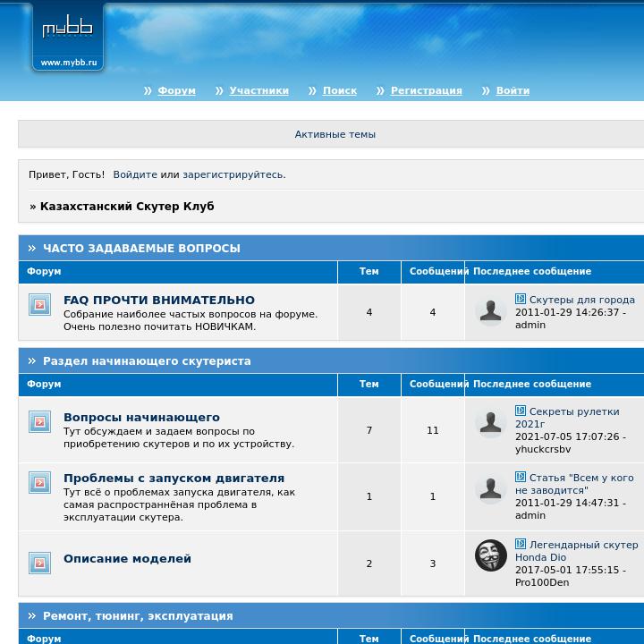644x644 pixels.
Task: Open the Регистрация nav menu item
Action: tap(427, 90)
